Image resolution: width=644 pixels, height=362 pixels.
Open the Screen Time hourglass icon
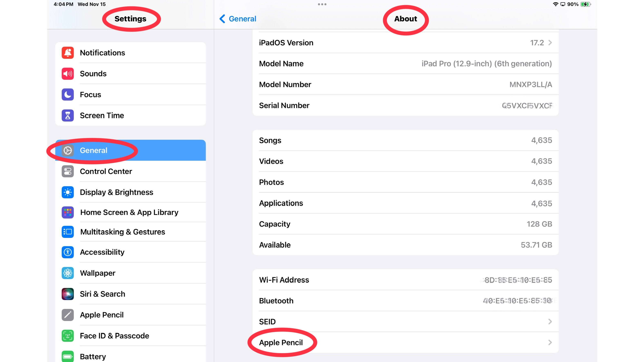pos(67,115)
